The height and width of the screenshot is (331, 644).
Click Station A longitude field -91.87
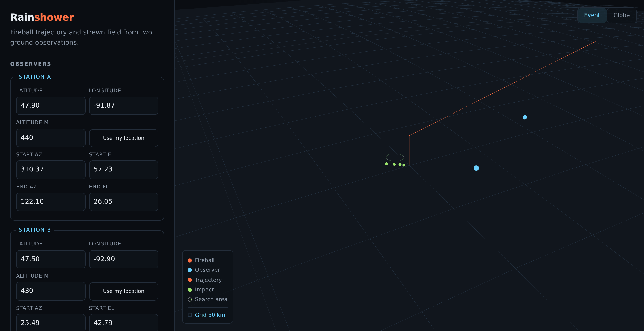click(124, 106)
